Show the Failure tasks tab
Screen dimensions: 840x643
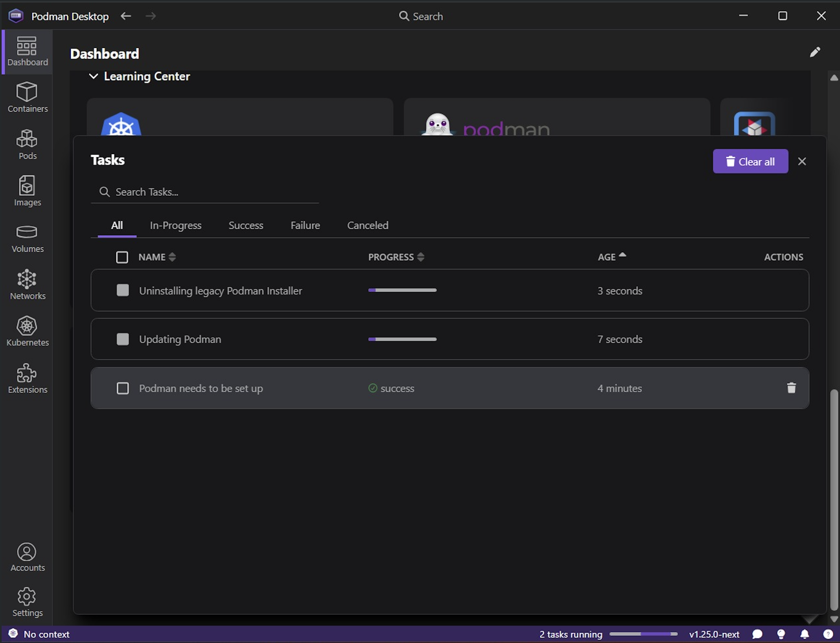click(305, 225)
